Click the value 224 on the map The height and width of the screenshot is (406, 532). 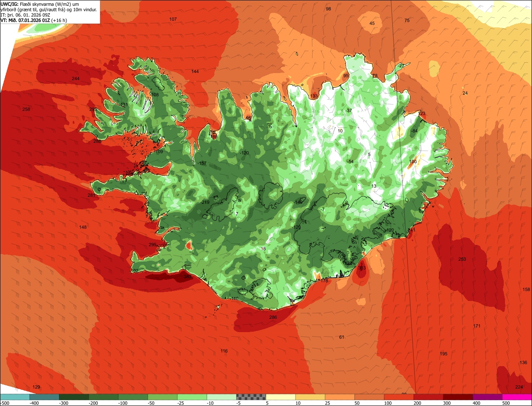[x=519, y=387]
